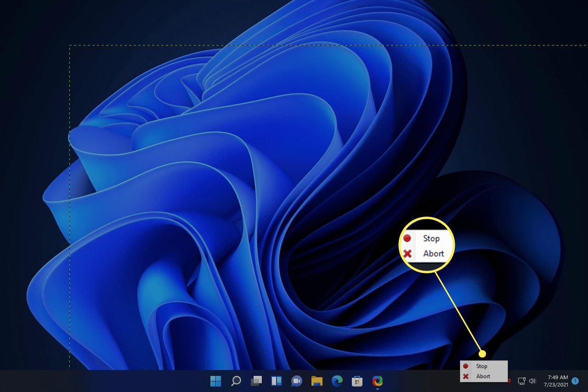
Task: Open Task View from the taskbar
Action: [256, 381]
